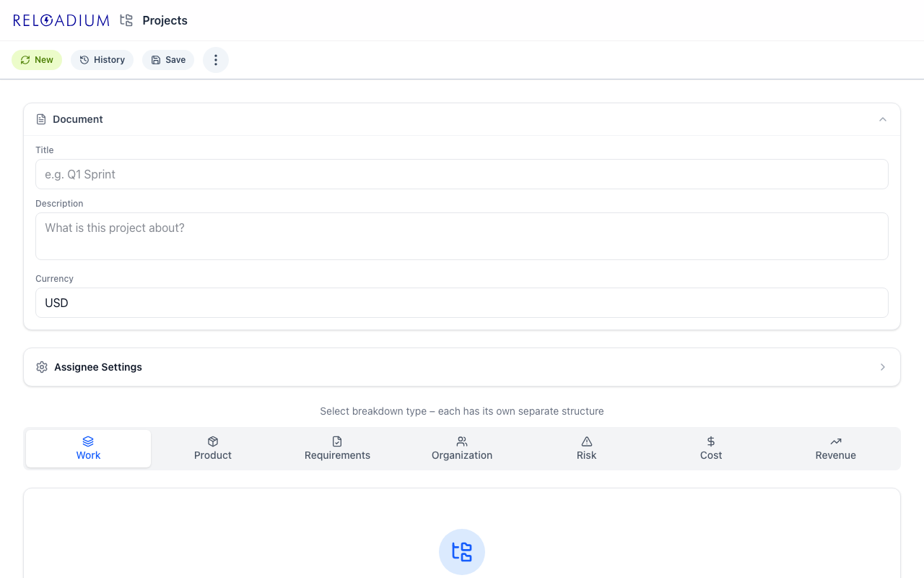Switch to the Product breakdown tab
924x578 pixels.
[x=213, y=449]
